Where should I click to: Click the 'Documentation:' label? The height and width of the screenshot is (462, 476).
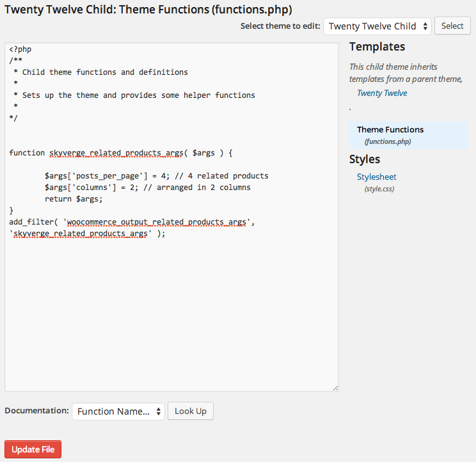tap(36, 411)
